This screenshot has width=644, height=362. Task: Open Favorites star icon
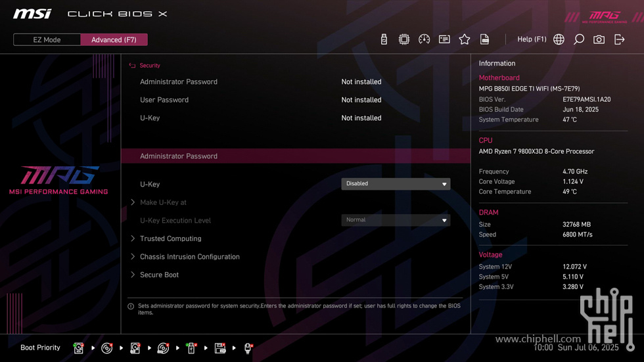coord(464,39)
